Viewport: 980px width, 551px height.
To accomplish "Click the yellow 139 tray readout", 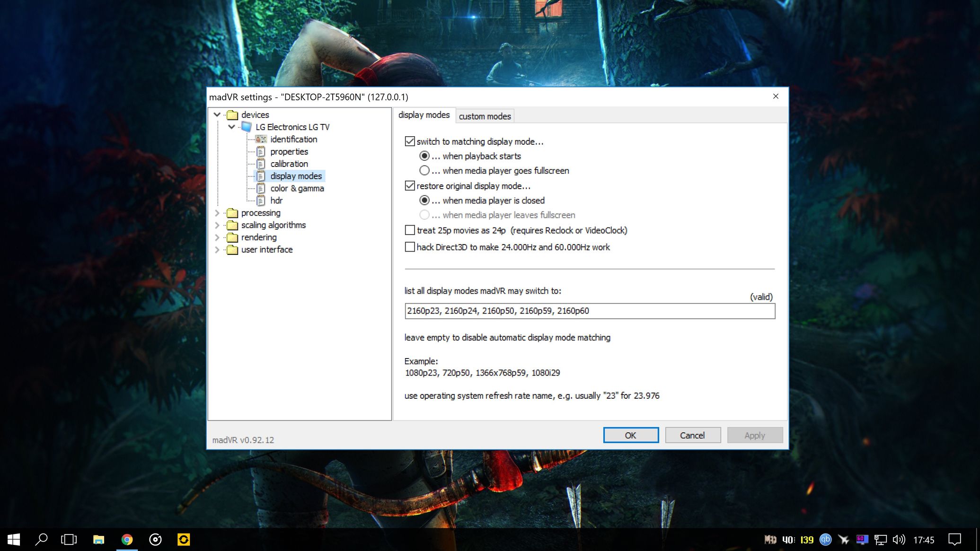I will click(807, 540).
